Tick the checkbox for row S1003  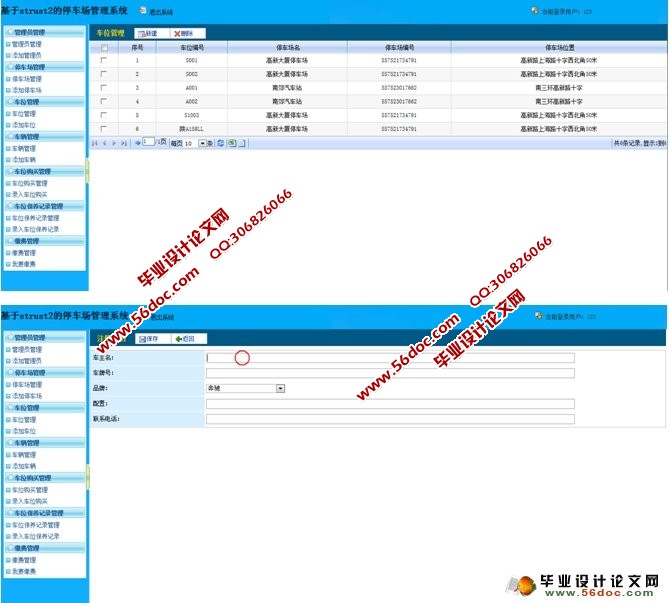(103, 115)
